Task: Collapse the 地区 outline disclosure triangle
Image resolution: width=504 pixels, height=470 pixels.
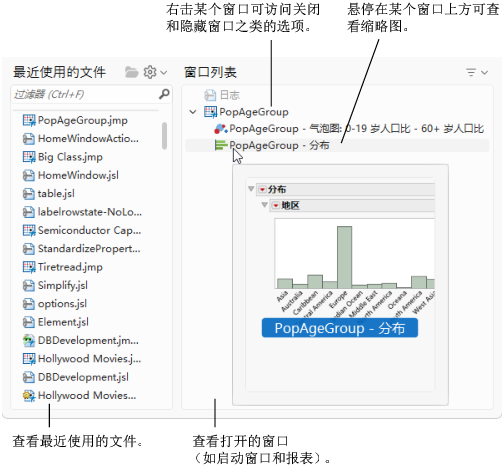Action: point(265,205)
